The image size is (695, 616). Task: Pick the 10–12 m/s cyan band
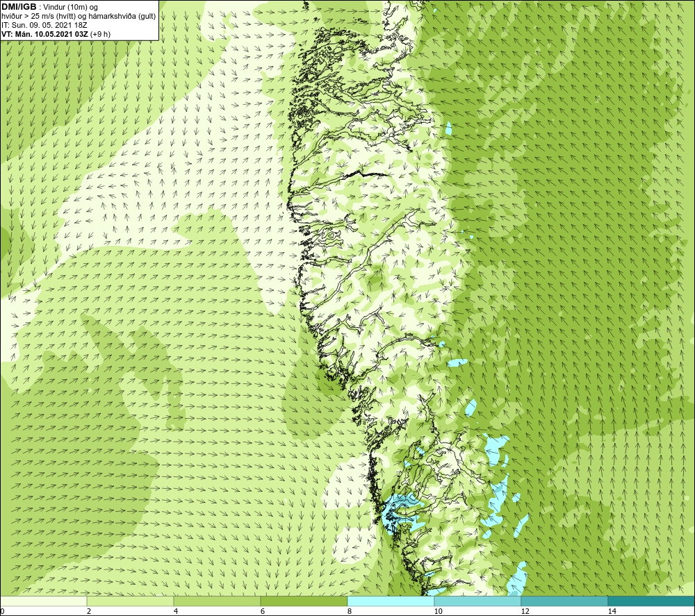[x=478, y=601]
